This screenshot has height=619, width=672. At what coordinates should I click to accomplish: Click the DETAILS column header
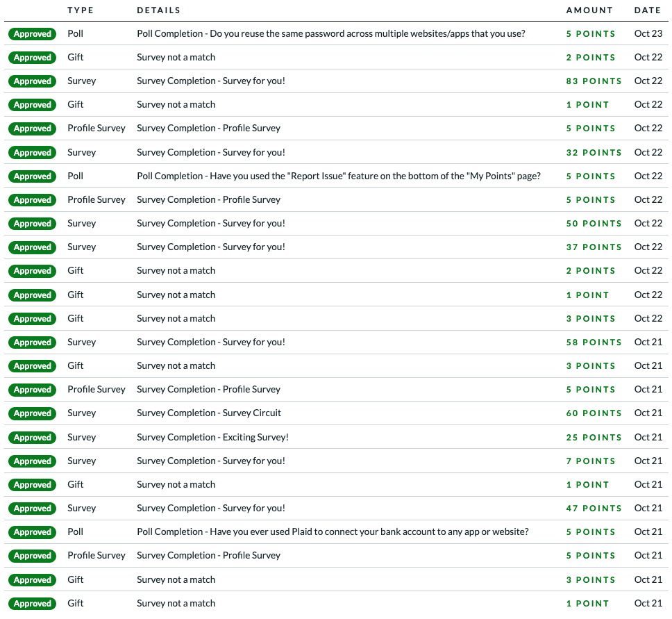(x=158, y=10)
